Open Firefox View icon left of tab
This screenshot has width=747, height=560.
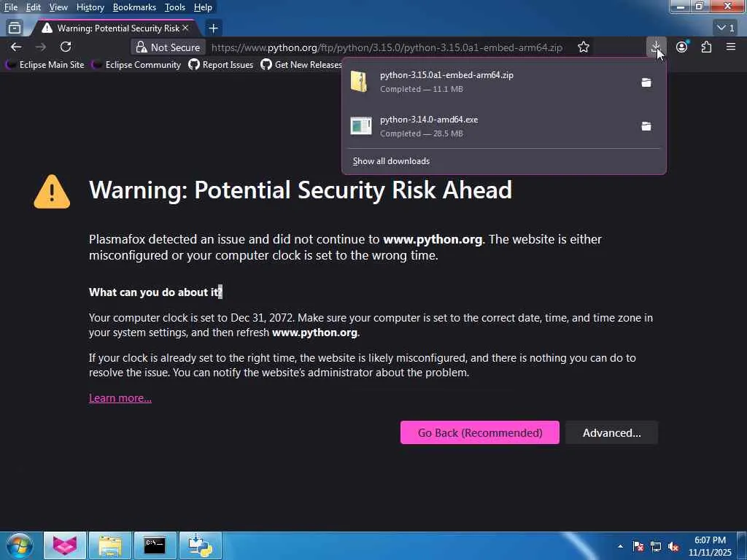tap(15, 28)
